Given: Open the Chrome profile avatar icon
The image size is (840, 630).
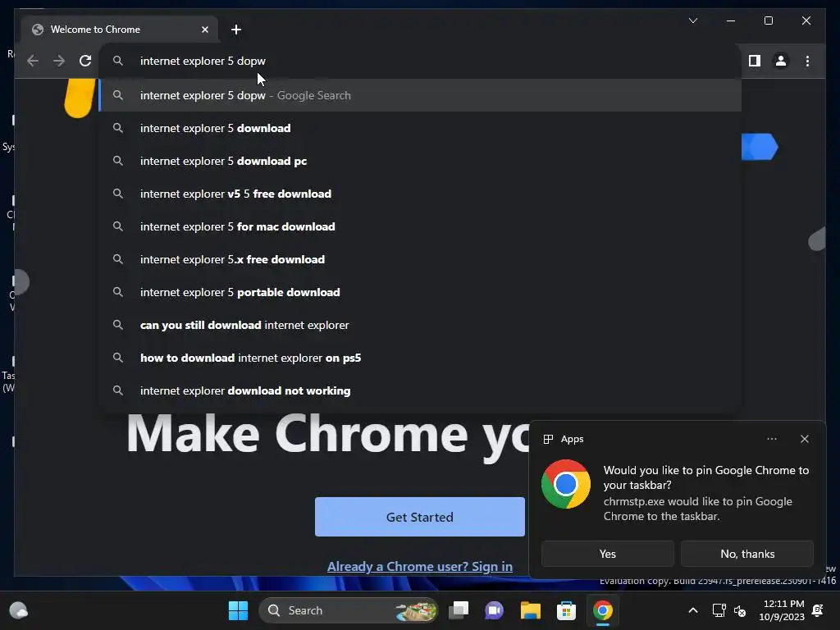Looking at the screenshot, I should point(781,61).
